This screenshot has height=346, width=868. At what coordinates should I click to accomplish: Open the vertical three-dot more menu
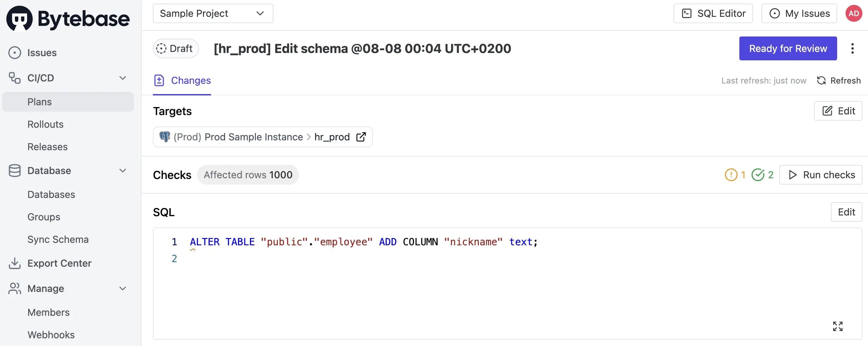[852, 48]
